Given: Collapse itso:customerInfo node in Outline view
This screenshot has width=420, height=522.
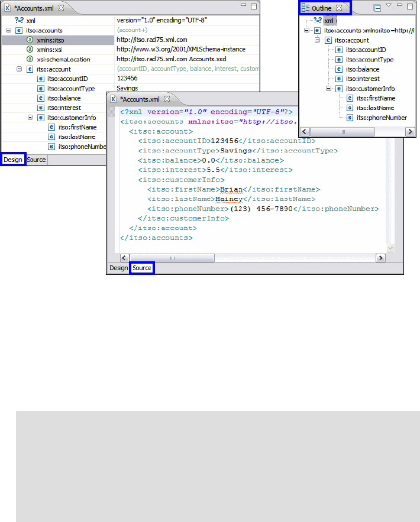Looking at the screenshot, I should tap(328, 89).
